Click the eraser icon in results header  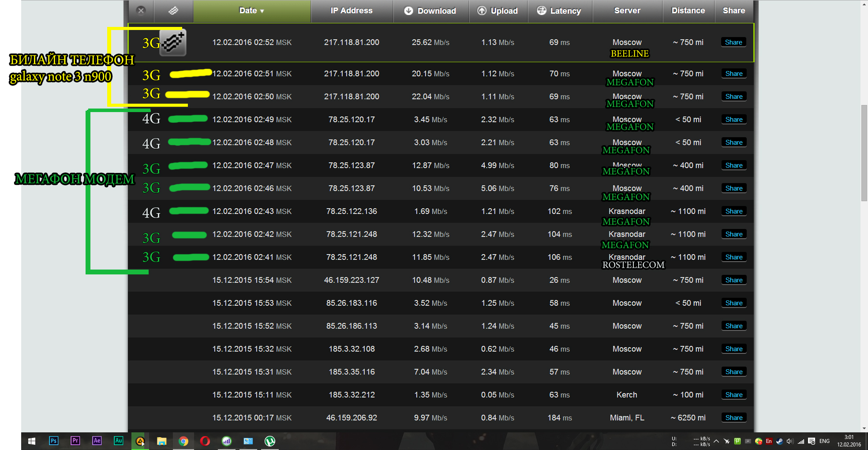pyautogui.click(x=173, y=11)
